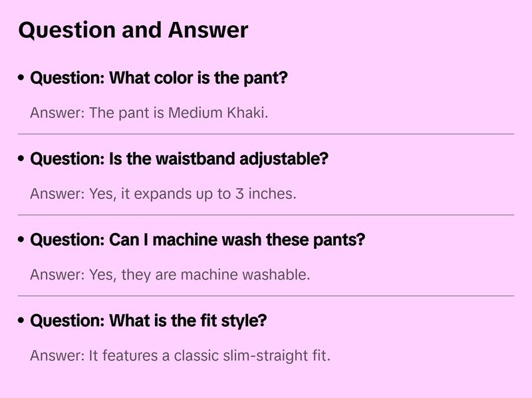
Task: Click the divider below the machine washable answer
Action: click(x=266, y=296)
